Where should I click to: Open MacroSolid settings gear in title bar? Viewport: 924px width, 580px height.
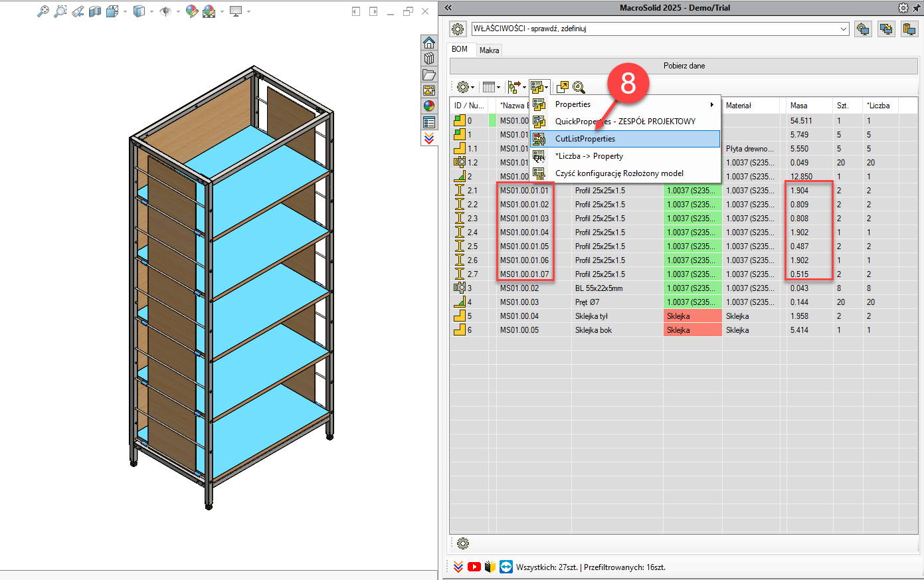(x=903, y=8)
